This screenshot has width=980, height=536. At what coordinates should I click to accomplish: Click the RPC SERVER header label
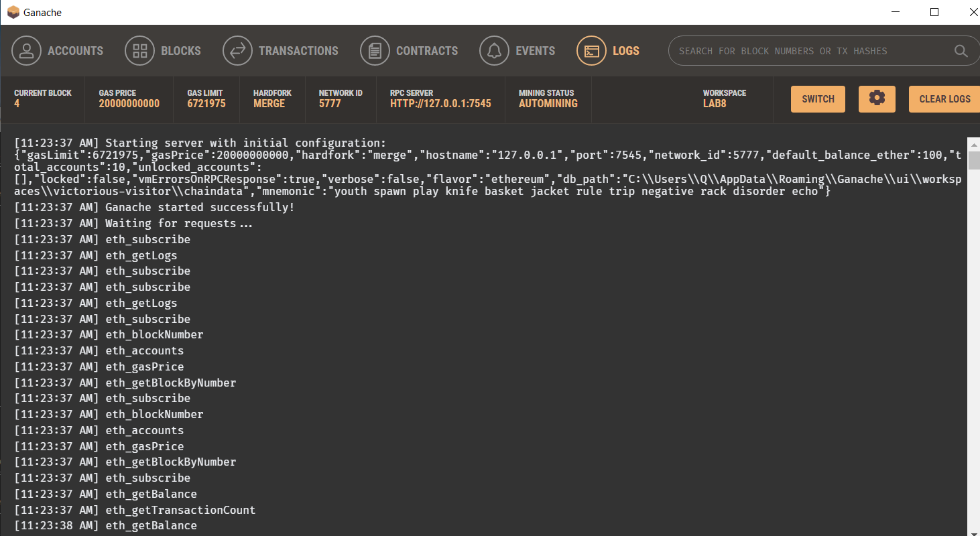point(412,93)
